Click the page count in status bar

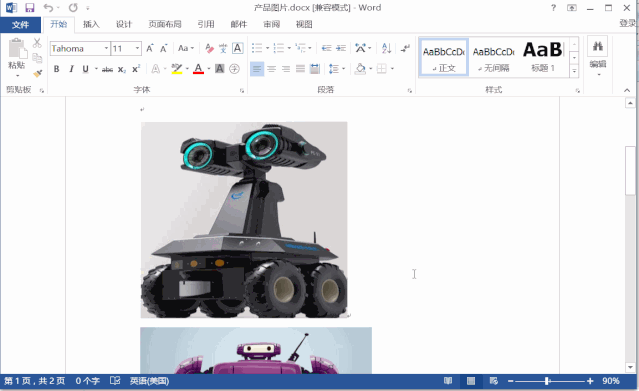pos(35,381)
